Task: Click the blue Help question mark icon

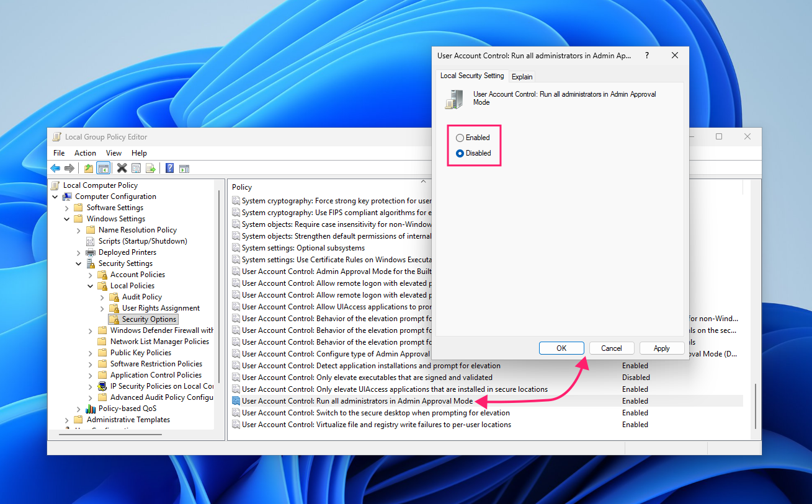Action: [169, 168]
